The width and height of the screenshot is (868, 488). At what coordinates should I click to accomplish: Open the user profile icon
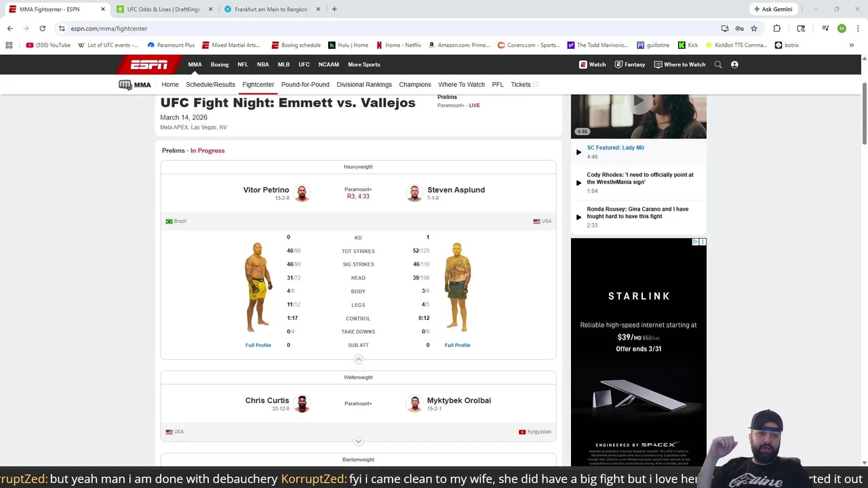click(x=734, y=64)
